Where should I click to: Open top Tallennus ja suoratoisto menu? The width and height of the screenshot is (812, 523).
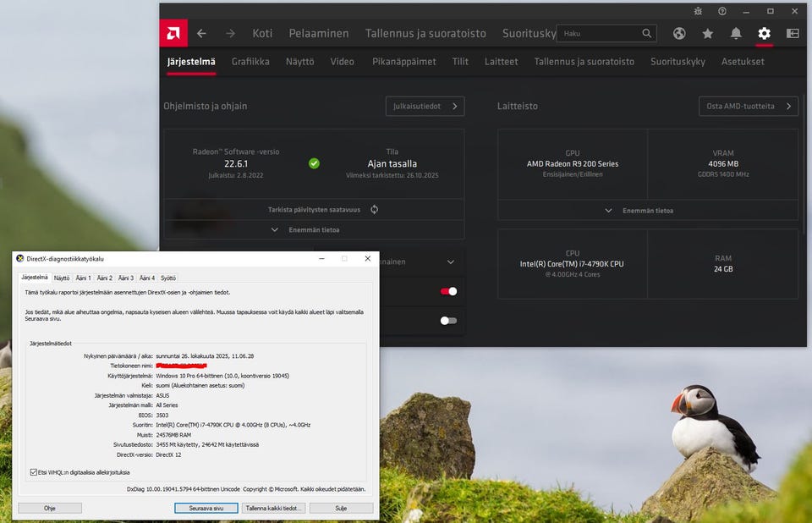pos(425,33)
